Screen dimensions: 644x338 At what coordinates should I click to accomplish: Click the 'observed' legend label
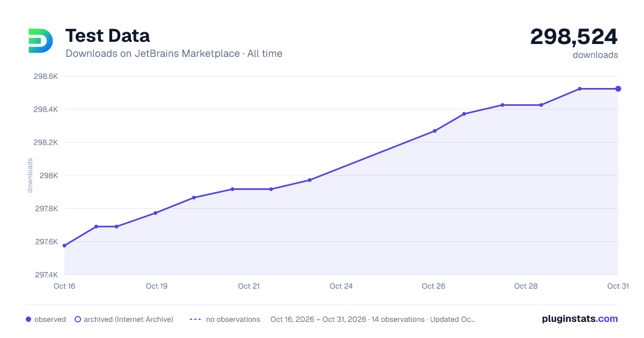[x=50, y=319]
